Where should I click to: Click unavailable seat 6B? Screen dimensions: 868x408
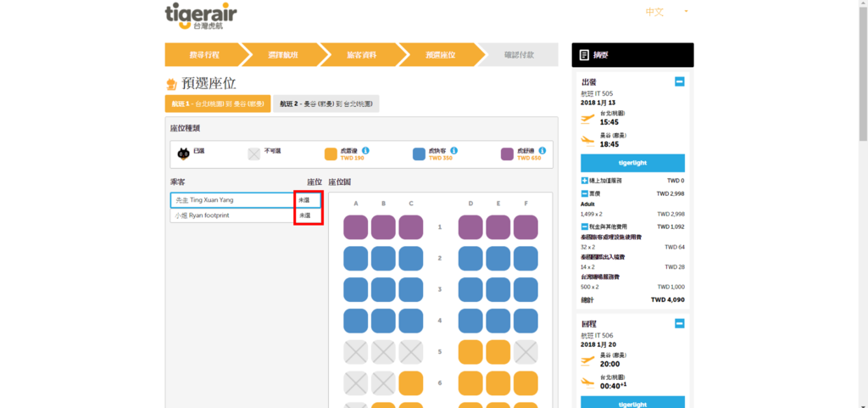[383, 383]
